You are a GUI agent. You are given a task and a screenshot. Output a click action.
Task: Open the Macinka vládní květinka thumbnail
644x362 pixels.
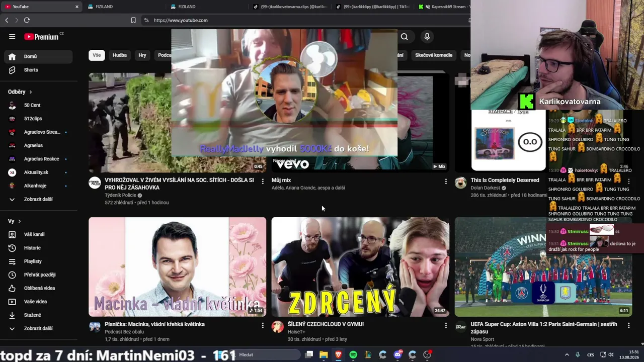coord(177,267)
